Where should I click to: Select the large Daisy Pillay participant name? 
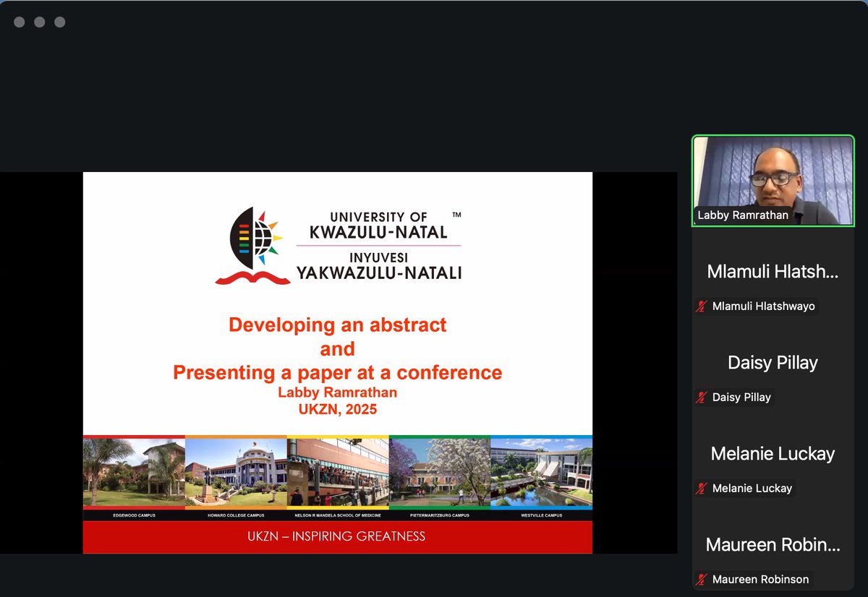pos(773,363)
